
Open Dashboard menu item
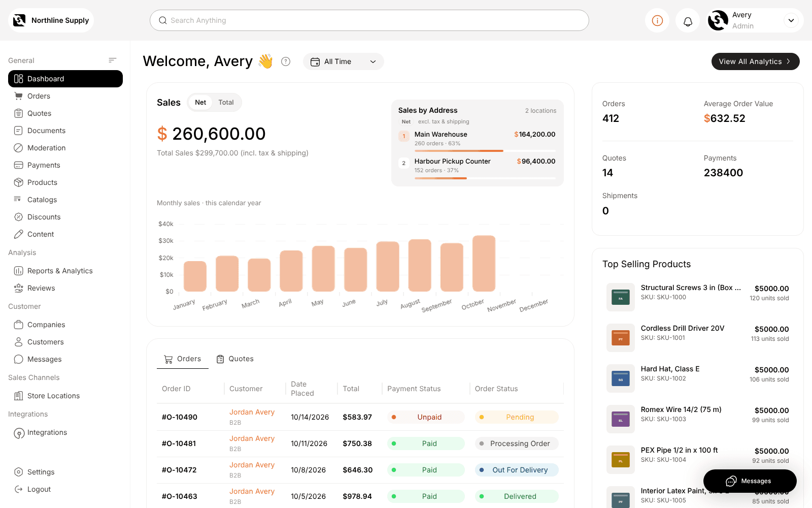[65, 79]
